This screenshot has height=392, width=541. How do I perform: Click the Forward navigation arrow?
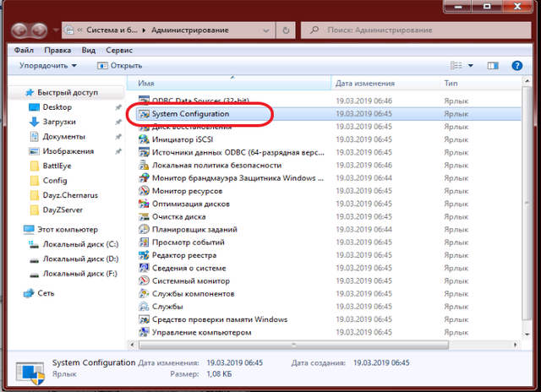click(x=40, y=30)
